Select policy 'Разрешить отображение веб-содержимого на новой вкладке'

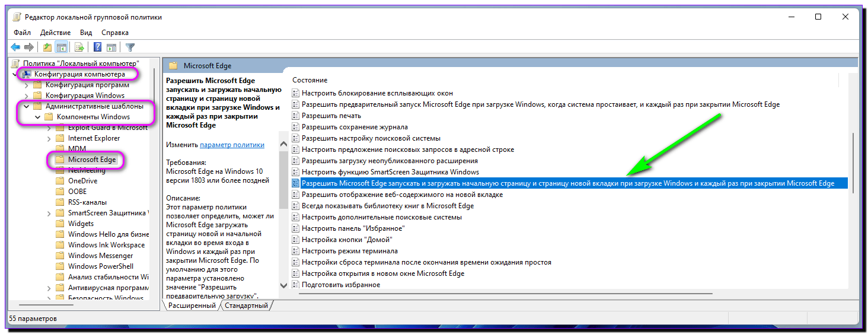click(x=402, y=195)
